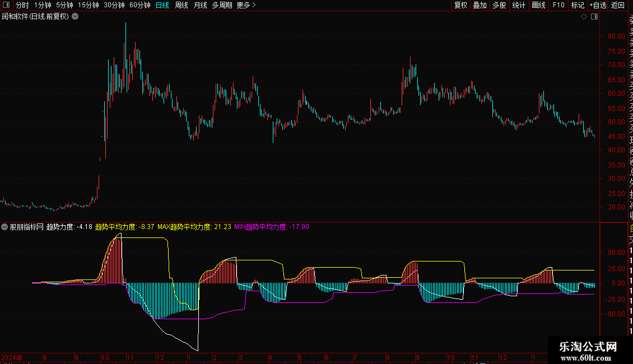Toggle the right side panel icon
This screenshot has width=633, height=364.
click(x=594, y=17)
